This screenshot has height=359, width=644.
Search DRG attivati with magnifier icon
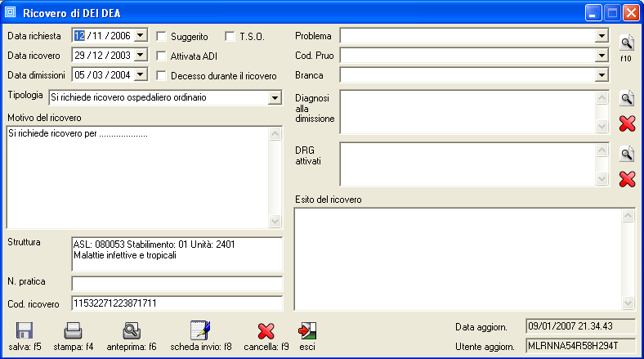tap(627, 154)
